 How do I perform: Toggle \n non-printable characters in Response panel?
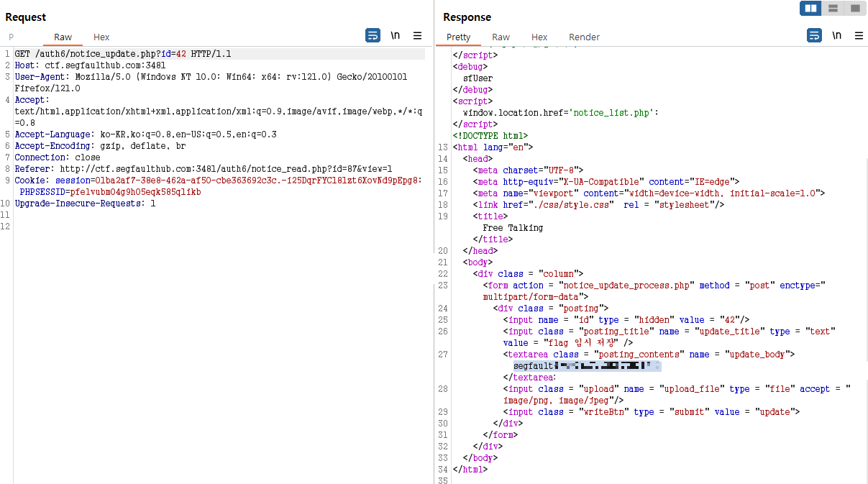click(x=837, y=35)
